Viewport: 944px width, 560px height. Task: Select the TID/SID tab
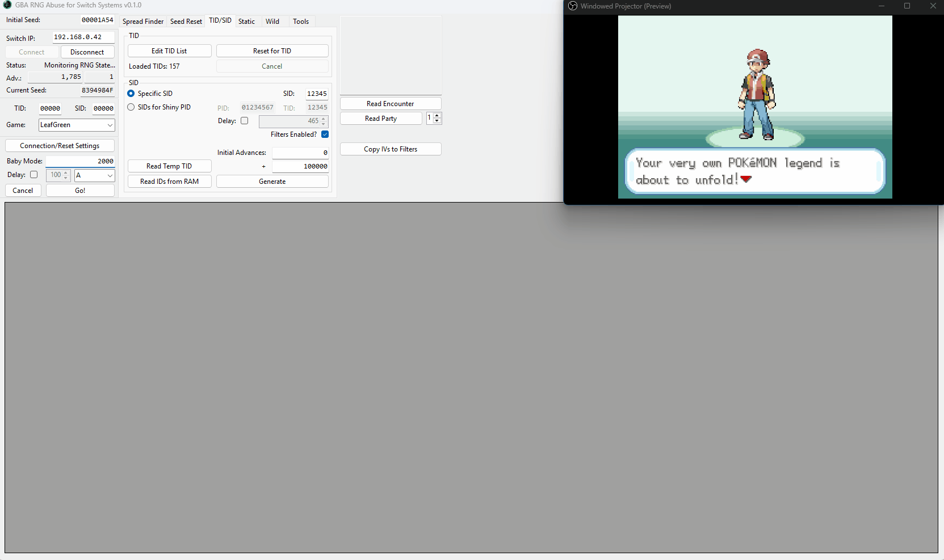[x=220, y=20]
